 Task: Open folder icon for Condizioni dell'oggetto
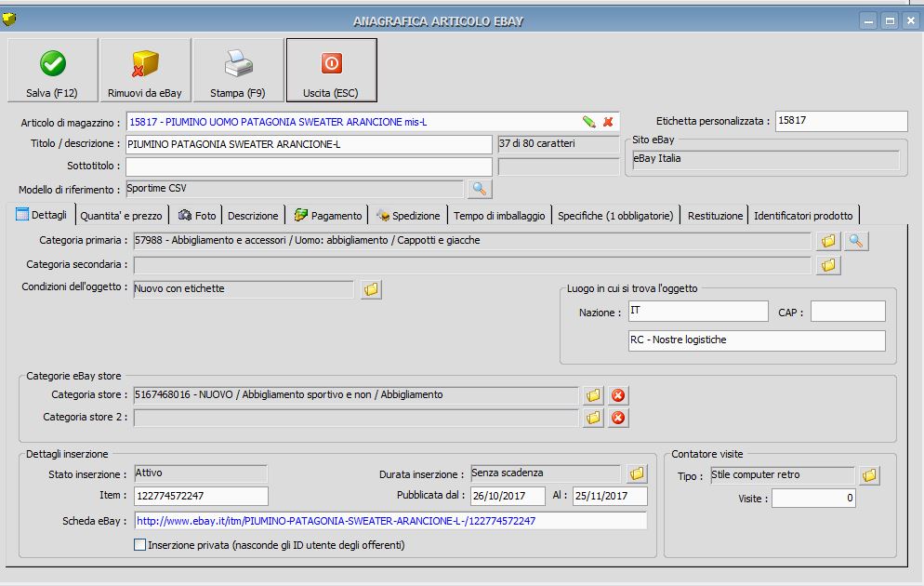pos(371,289)
